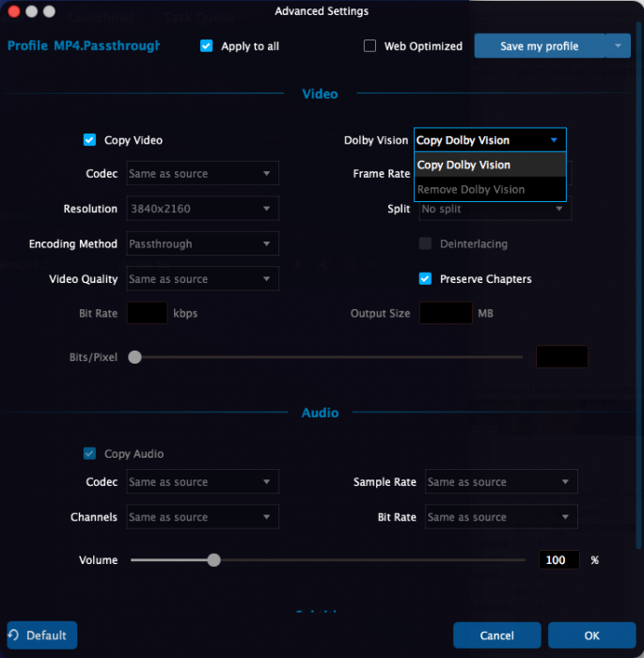The image size is (644, 658).
Task: Toggle the Apply to all checkbox
Action: coord(206,46)
